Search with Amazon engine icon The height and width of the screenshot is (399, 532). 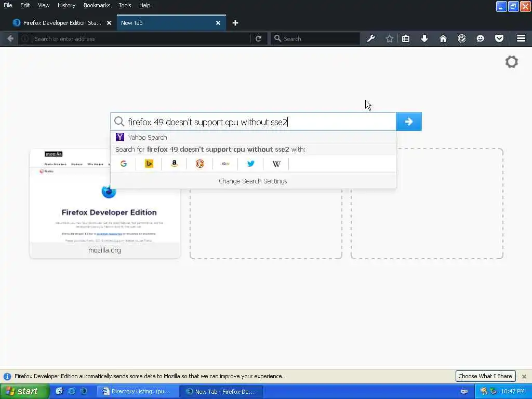(174, 164)
